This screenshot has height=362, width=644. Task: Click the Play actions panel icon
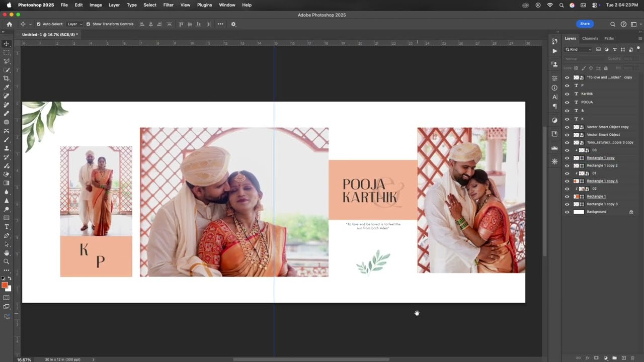[554, 51]
